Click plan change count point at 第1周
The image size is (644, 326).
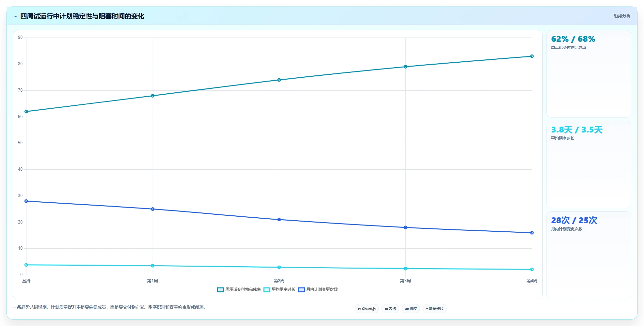pyautogui.click(x=153, y=209)
